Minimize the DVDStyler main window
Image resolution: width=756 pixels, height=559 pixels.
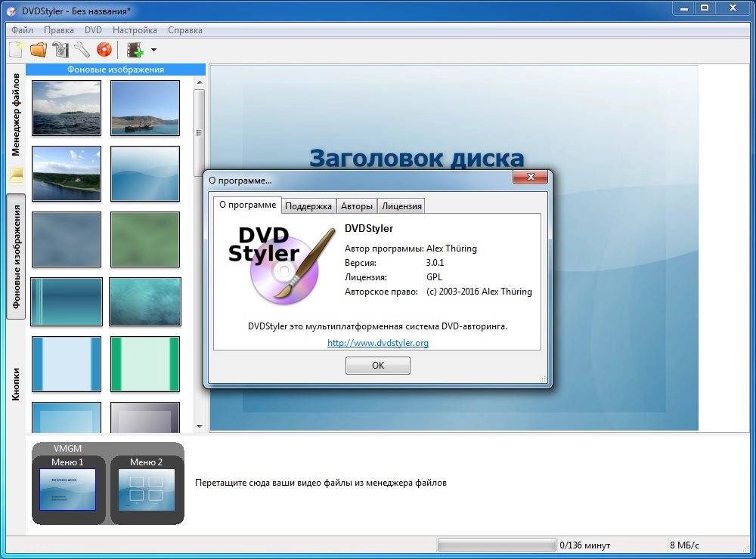683,8
